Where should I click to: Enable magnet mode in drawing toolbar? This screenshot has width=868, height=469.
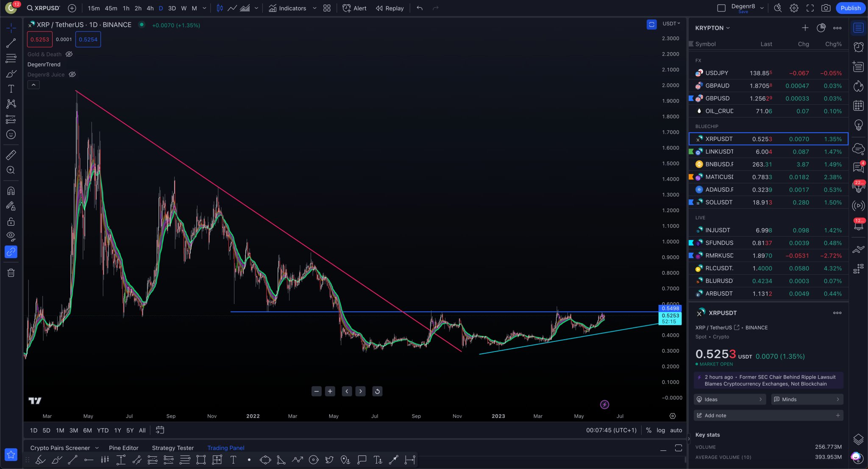11,191
